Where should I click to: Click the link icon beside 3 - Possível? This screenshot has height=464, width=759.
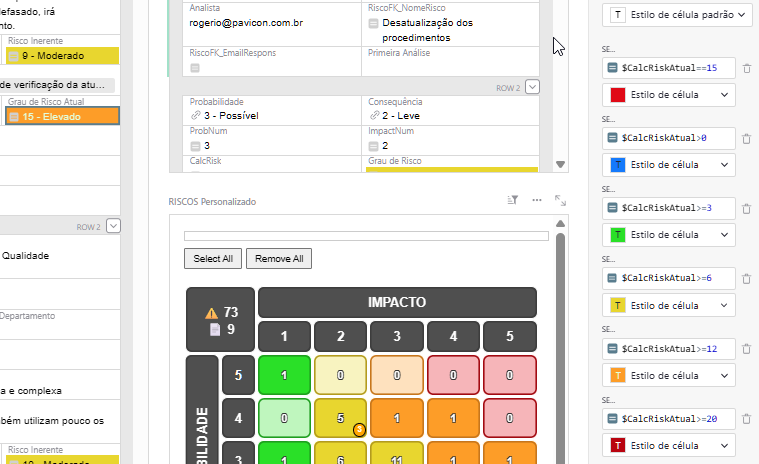pyautogui.click(x=195, y=116)
